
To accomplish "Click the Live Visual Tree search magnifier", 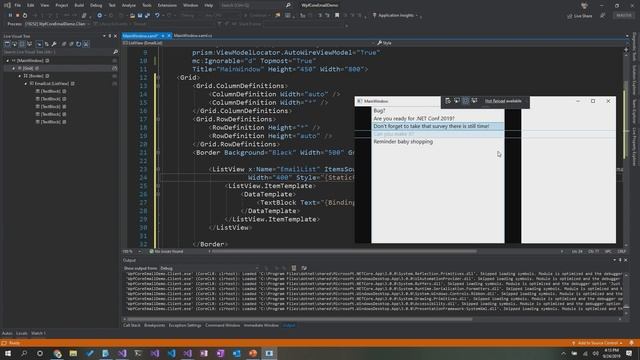I will 116,52.
